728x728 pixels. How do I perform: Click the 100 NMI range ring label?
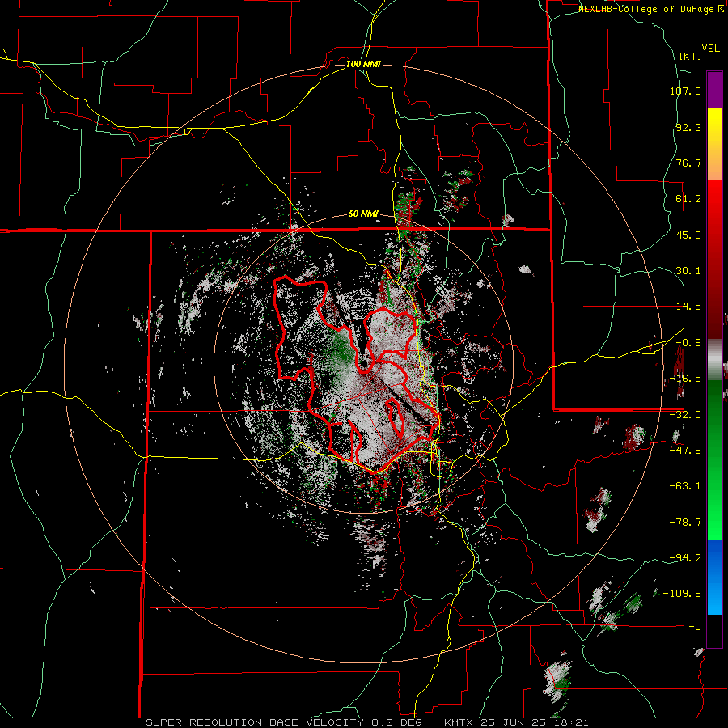[x=363, y=64]
